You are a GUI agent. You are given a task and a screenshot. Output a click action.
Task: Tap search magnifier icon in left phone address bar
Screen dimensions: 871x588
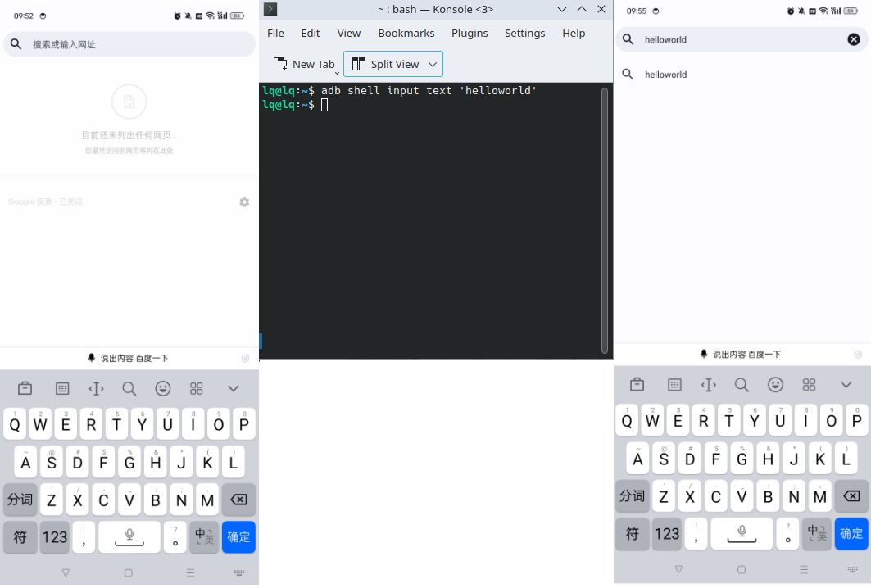[x=16, y=44]
